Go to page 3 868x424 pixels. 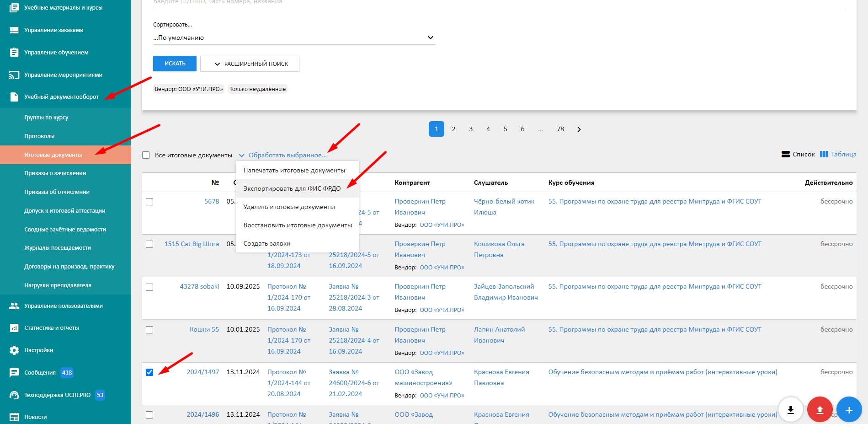tap(471, 129)
